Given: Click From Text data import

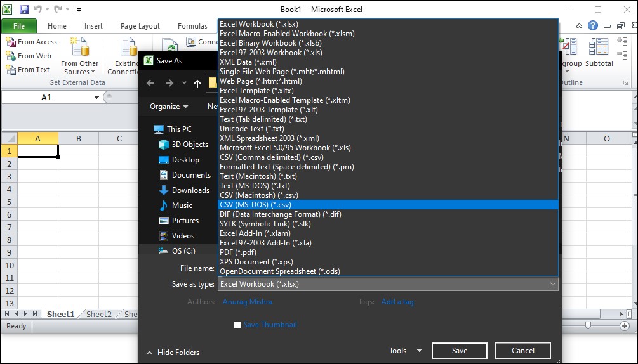Looking at the screenshot, I should pyautogui.click(x=28, y=70).
